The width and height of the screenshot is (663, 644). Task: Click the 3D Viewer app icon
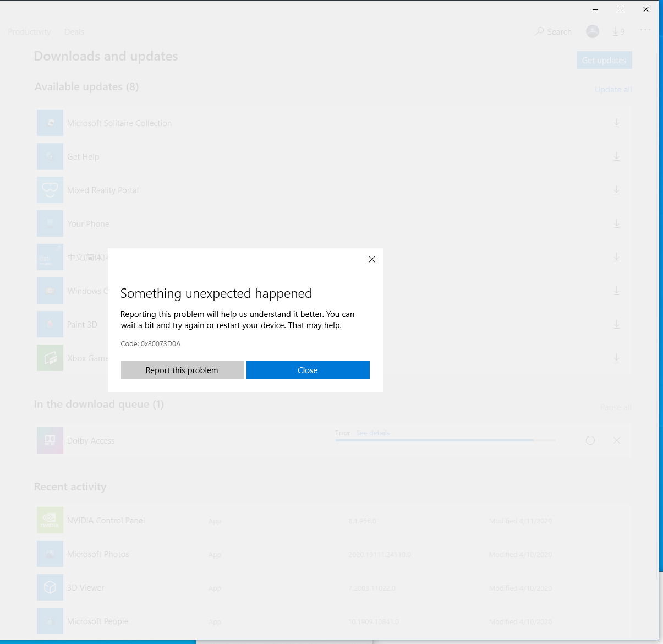click(50, 588)
